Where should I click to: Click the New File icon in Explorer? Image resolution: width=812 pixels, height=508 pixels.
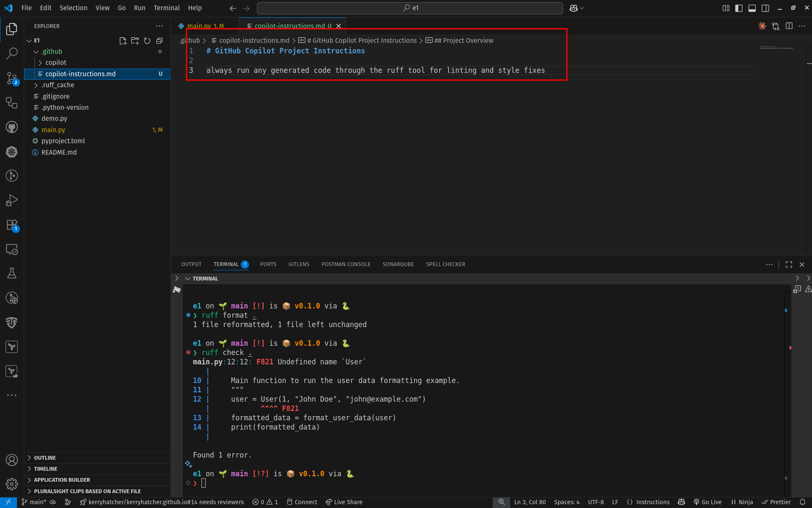(123, 41)
